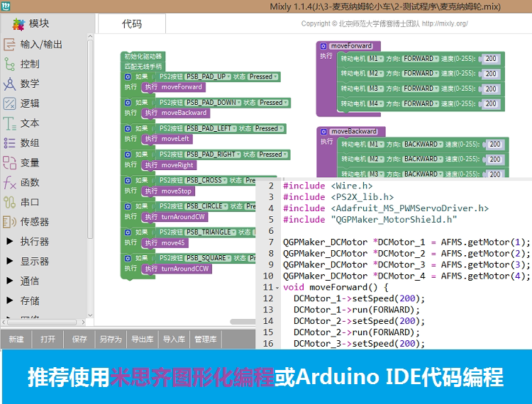Open the 数组 list icon
The width and height of the screenshot is (532, 404).
pyautogui.click(x=9, y=143)
